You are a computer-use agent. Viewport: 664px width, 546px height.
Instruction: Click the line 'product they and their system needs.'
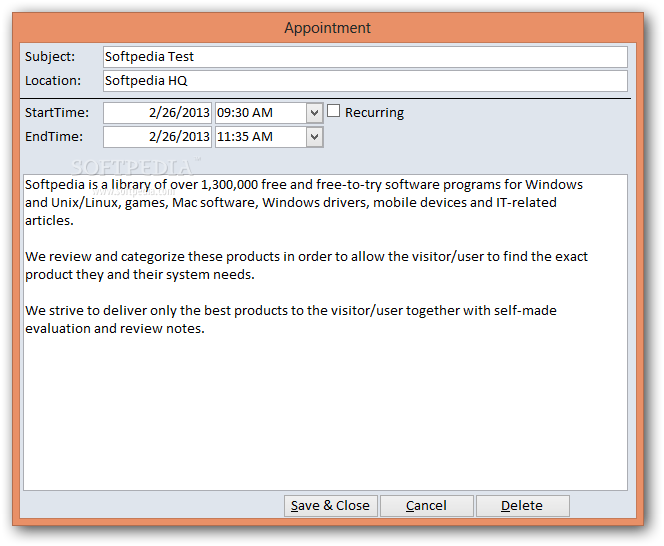140,275
